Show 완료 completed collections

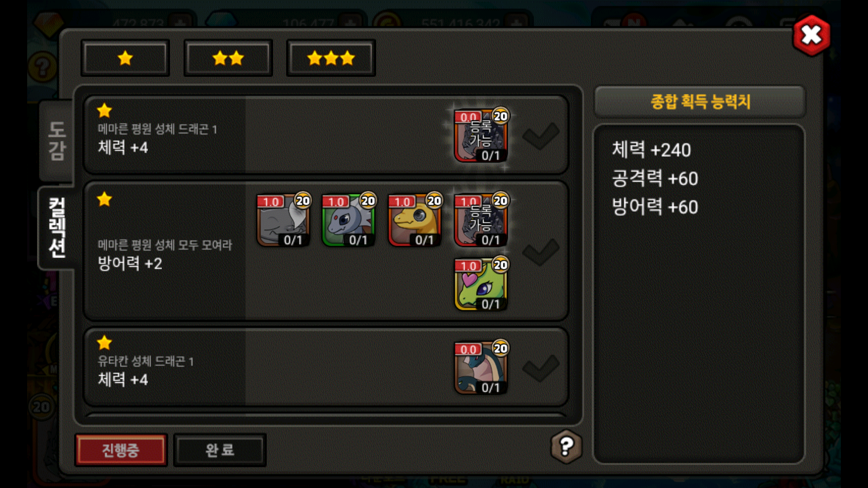[x=220, y=450]
